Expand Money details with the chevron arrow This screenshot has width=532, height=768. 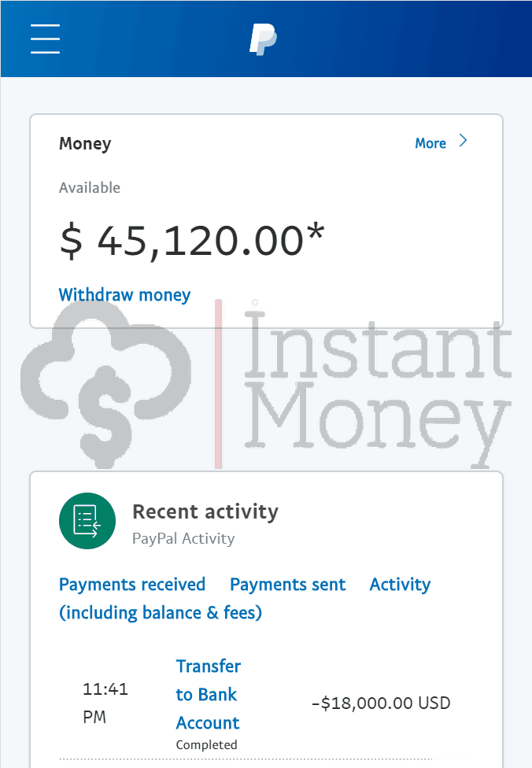(463, 141)
